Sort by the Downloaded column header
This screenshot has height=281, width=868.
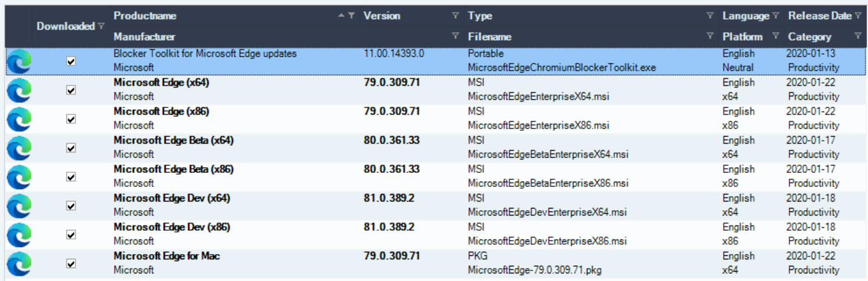[x=65, y=26]
